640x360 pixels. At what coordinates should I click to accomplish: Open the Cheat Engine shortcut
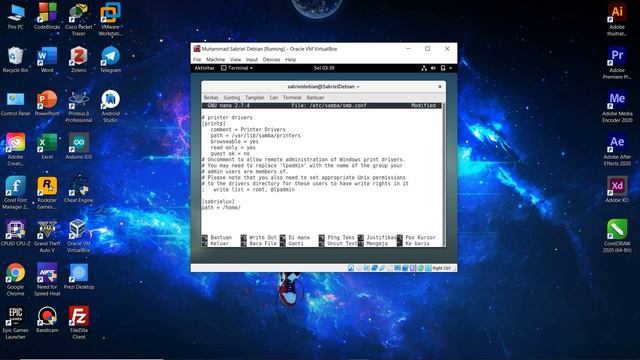(x=78, y=189)
